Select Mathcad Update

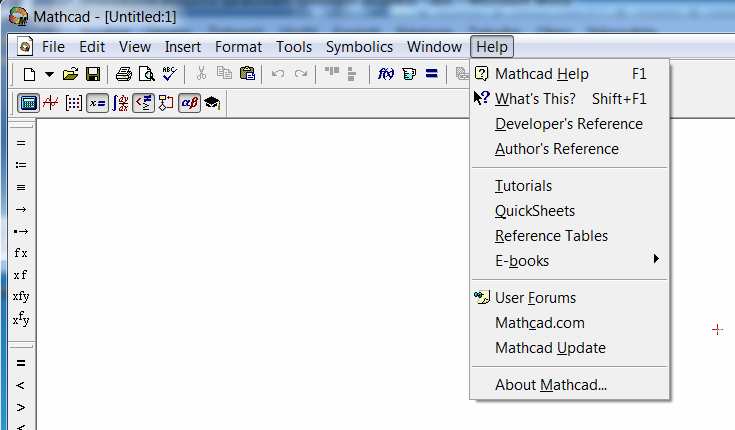570,348
